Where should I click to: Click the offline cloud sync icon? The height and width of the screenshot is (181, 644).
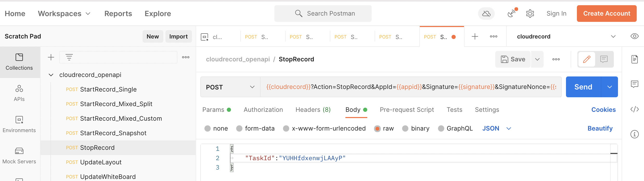point(486,14)
